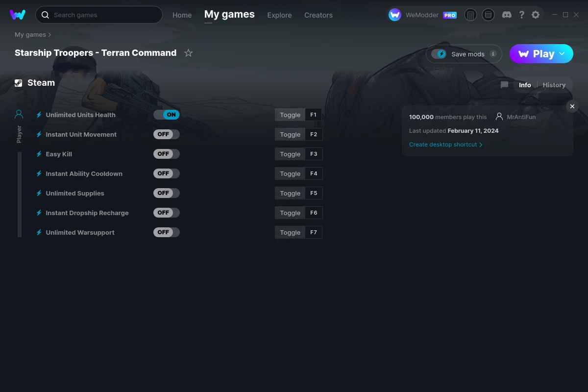This screenshot has width=588, height=392.
Task: Click the search magnifier icon
Action: click(45, 15)
